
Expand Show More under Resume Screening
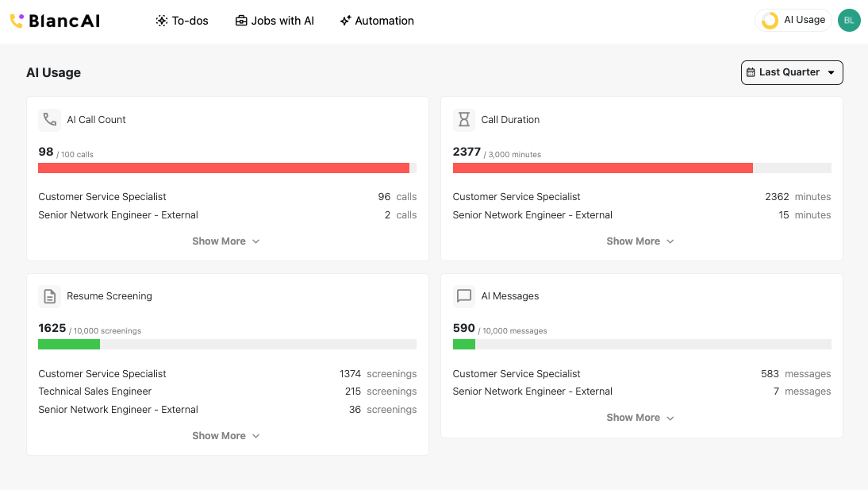[226, 436]
